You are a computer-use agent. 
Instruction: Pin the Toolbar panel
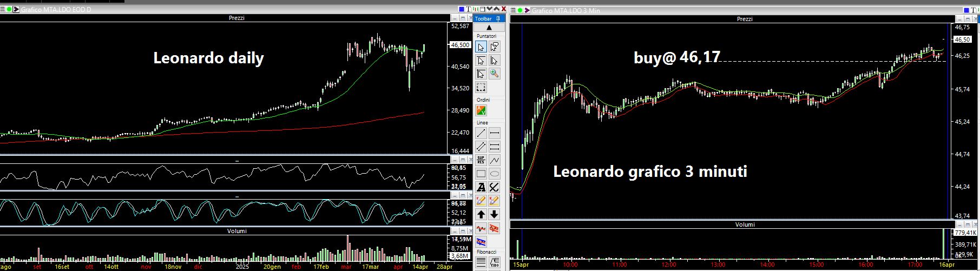(x=498, y=19)
